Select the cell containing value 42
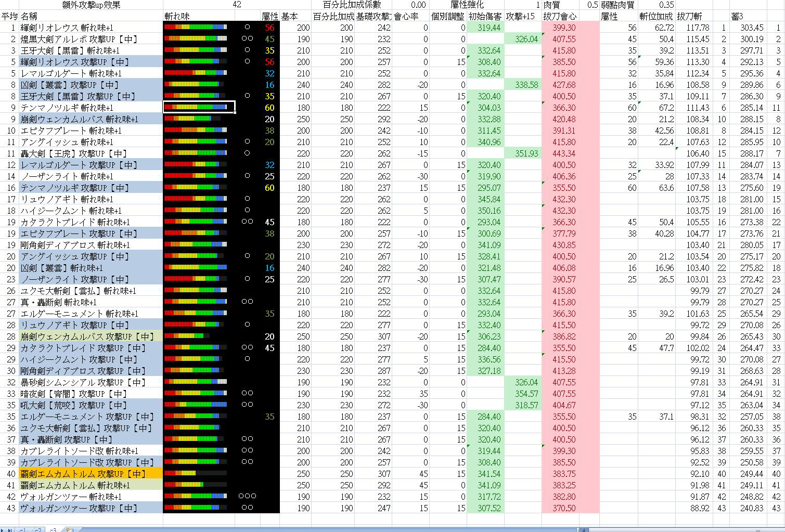Screen dimensions: 785x532 (237, 5)
